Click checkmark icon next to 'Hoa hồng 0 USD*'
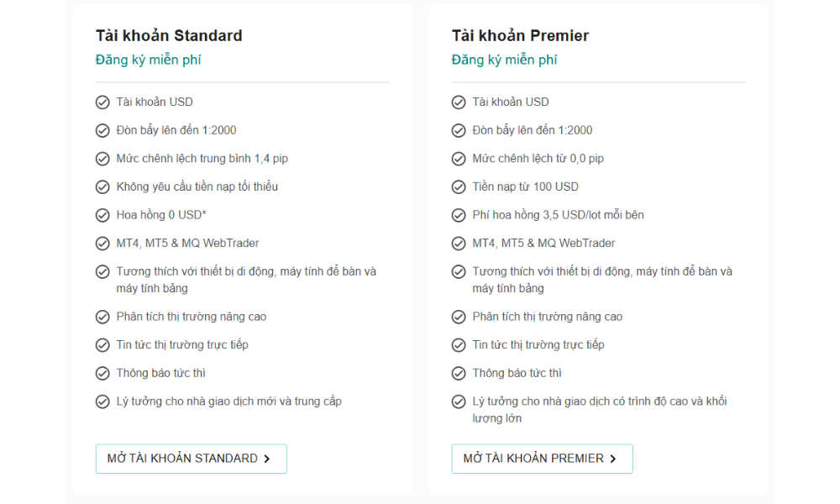840x504 pixels. pos(102,215)
